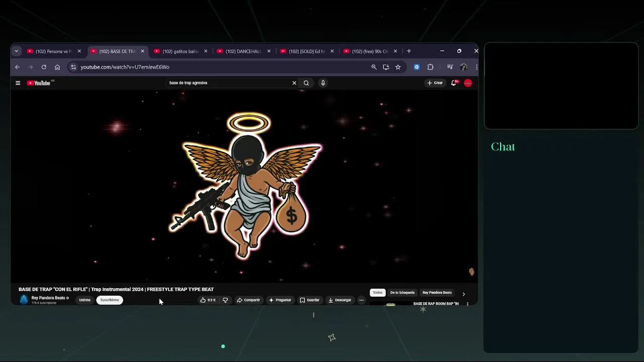Run the YouTube search magnifier button
Image resolution: width=644 pixels, height=362 pixels.
[x=306, y=83]
